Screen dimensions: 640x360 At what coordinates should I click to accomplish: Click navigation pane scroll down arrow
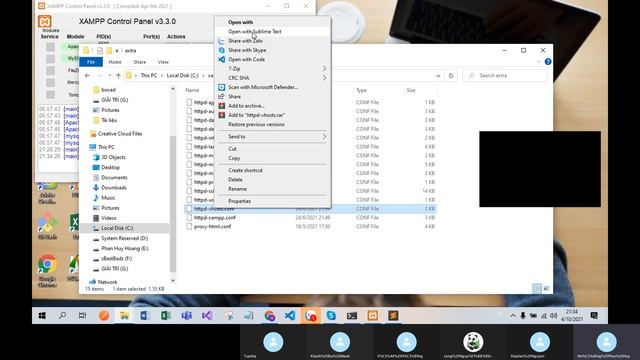click(x=173, y=280)
